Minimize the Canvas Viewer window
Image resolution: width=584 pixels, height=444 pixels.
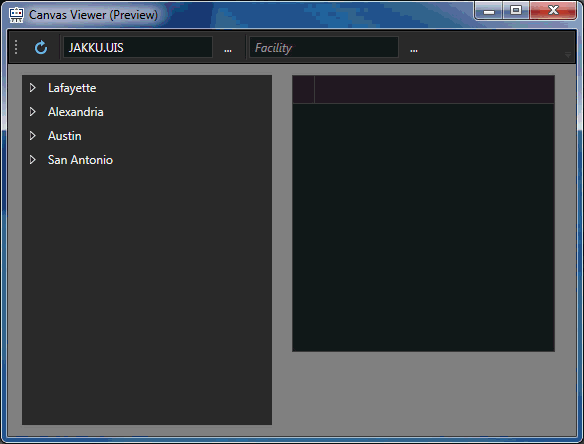489,10
